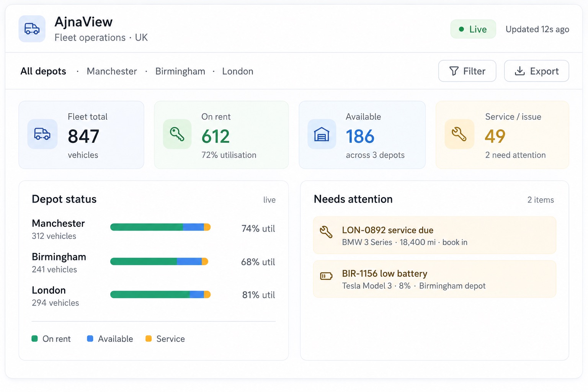
Task: Click the low battery icon beside BIR-1156
Action: pos(326,276)
